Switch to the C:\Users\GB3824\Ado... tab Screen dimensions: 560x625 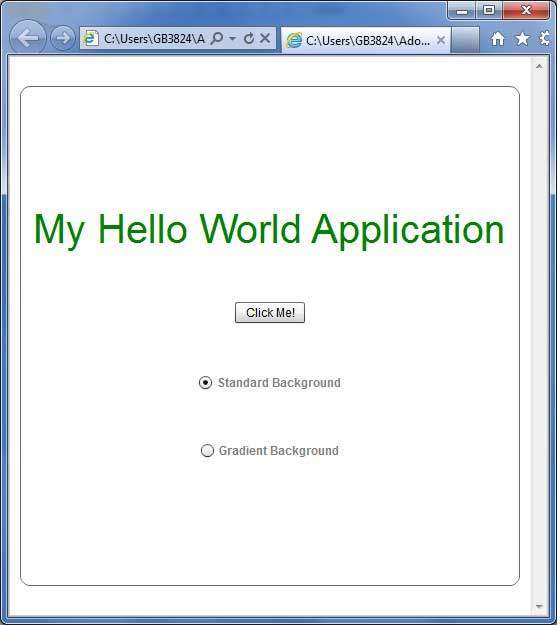[x=365, y=40]
